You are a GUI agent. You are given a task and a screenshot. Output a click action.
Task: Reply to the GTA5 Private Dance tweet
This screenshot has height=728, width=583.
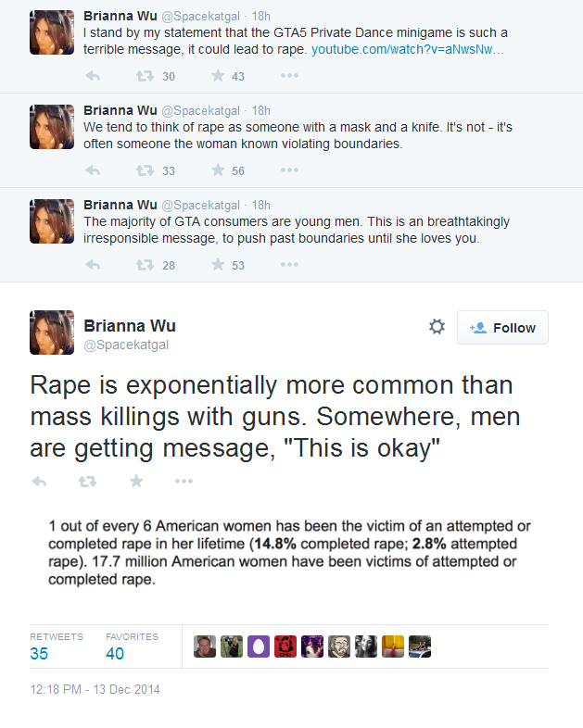(93, 76)
